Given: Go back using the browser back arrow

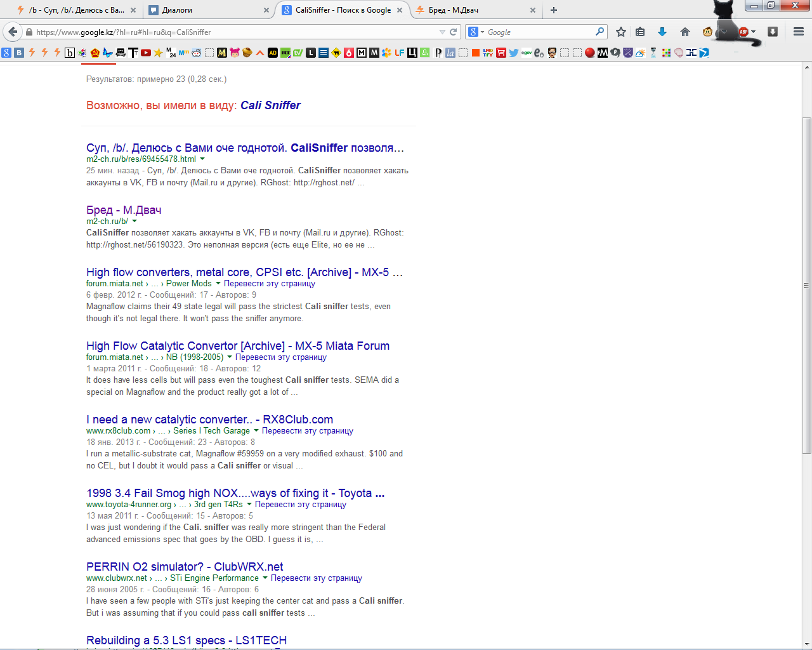Looking at the screenshot, I should [x=13, y=32].
